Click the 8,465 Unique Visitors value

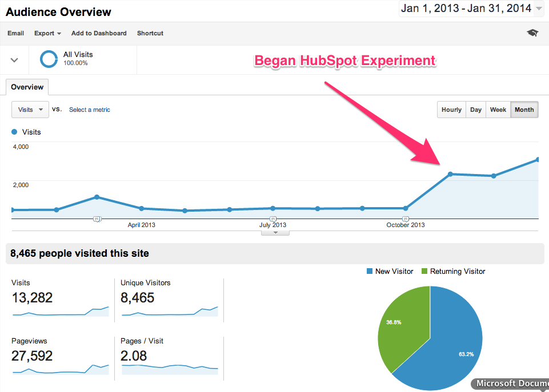click(x=138, y=298)
